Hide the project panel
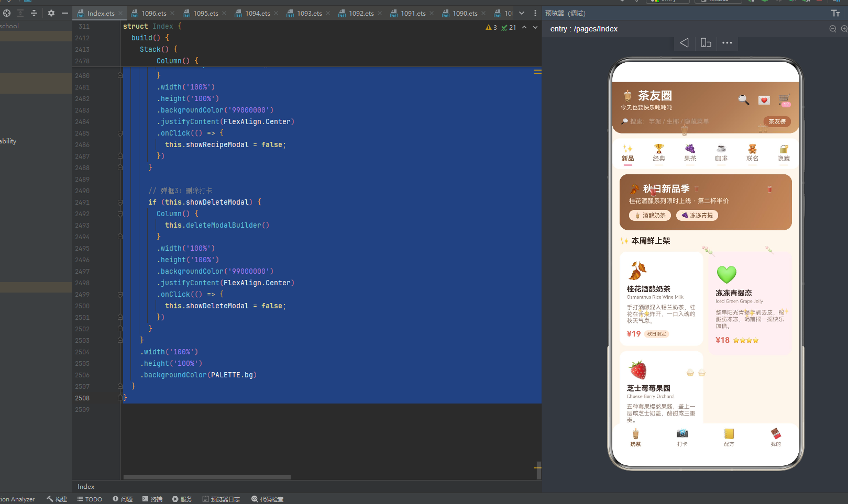Viewport: 848px width, 504px height. 65,13
